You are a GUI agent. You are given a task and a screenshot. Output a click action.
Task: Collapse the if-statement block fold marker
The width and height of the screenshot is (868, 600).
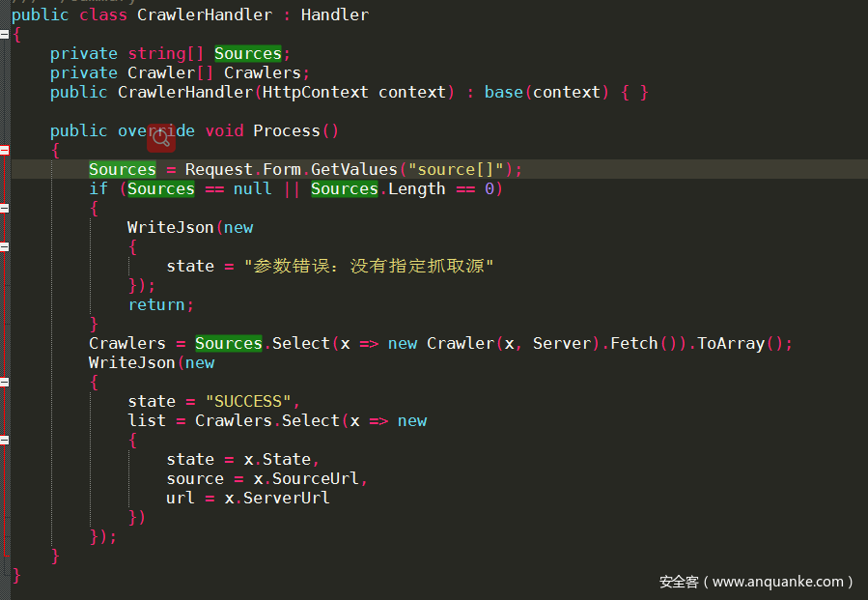(x=4, y=208)
